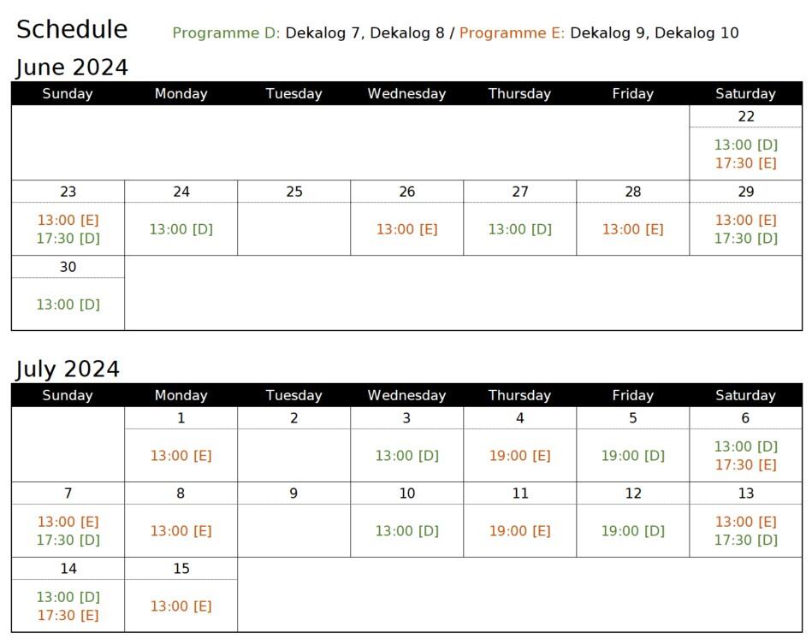Click 13:00 [D] showing on June 30
Image resolution: width=812 pixels, height=644 pixels.
click(68, 304)
